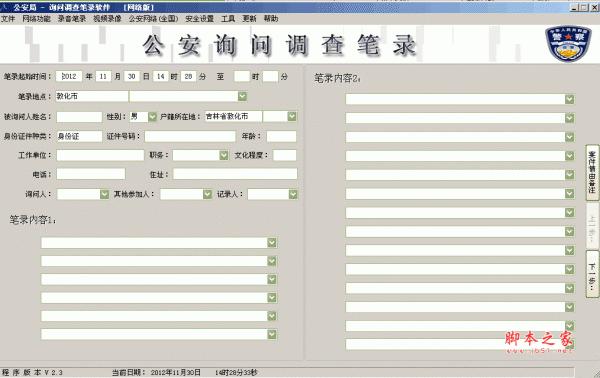Click the 住址 input field

(x=235, y=174)
